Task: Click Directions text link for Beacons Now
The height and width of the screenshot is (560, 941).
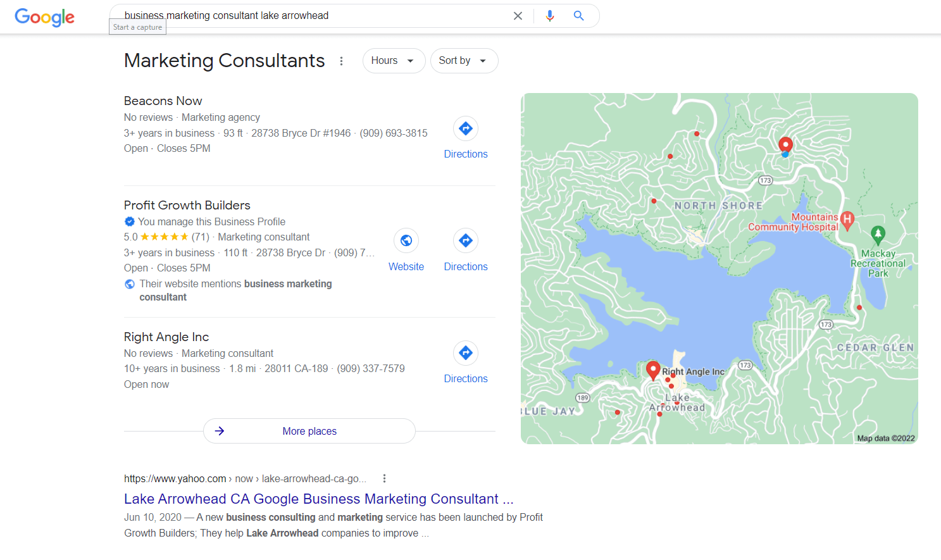Action: [466, 154]
